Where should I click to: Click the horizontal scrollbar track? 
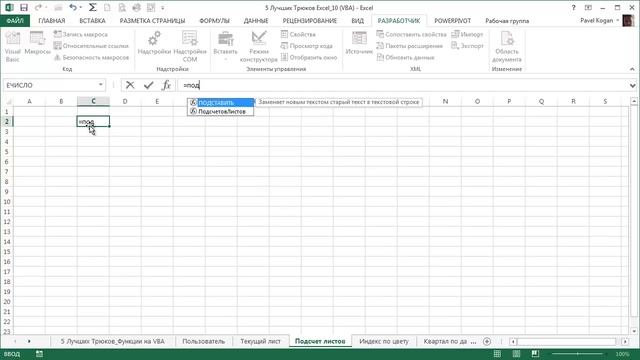point(567,341)
